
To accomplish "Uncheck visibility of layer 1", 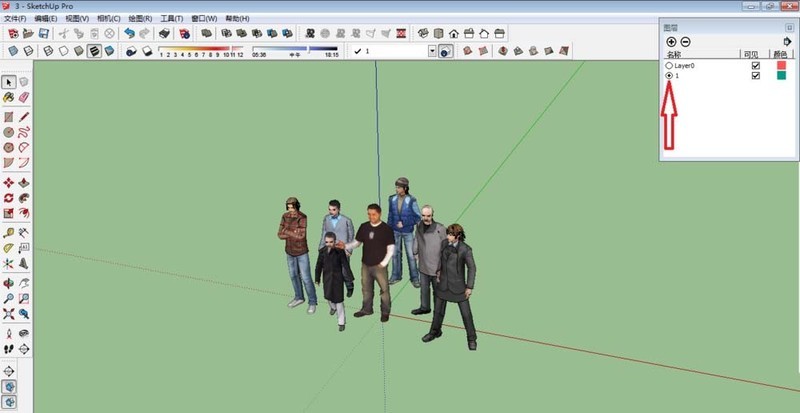I will (x=756, y=76).
